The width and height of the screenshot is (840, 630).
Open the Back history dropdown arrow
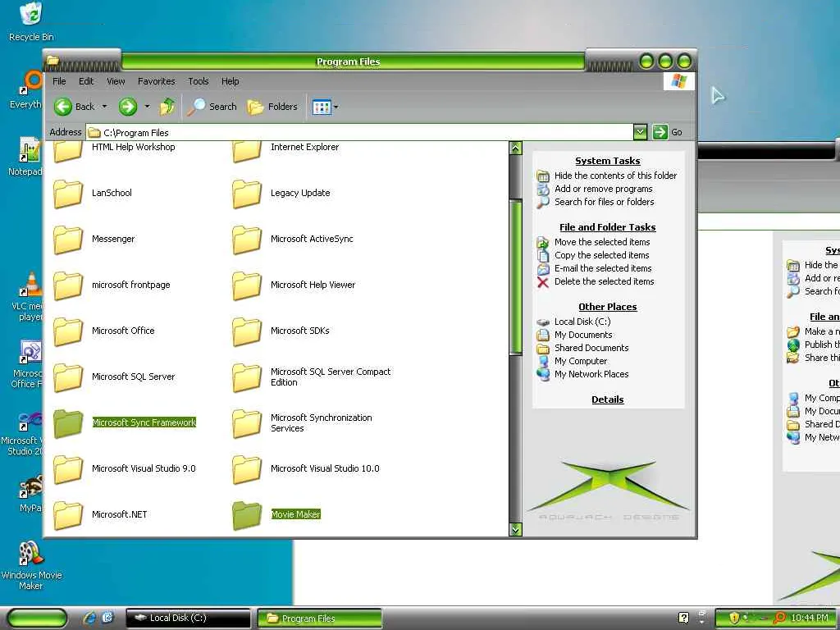[104, 107]
